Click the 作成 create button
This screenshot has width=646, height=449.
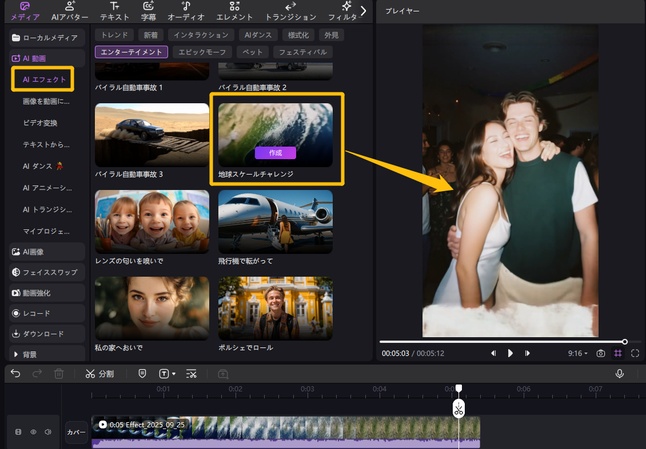[x=275, y=153]
